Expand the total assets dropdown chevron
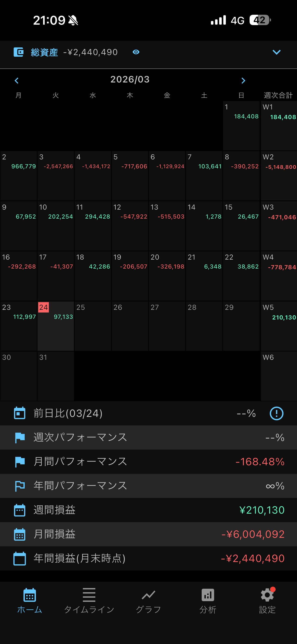Viewport: 297px width, 644px height. click(x=276, y=52)
